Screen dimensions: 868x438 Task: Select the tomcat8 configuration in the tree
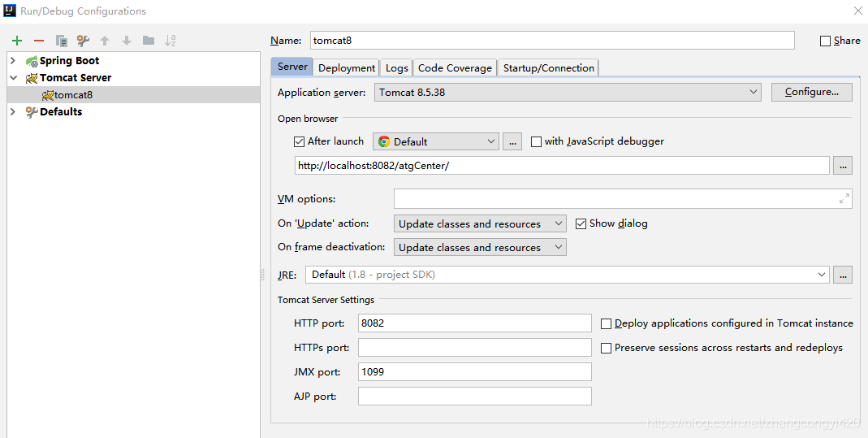click(x=73, y=95)
